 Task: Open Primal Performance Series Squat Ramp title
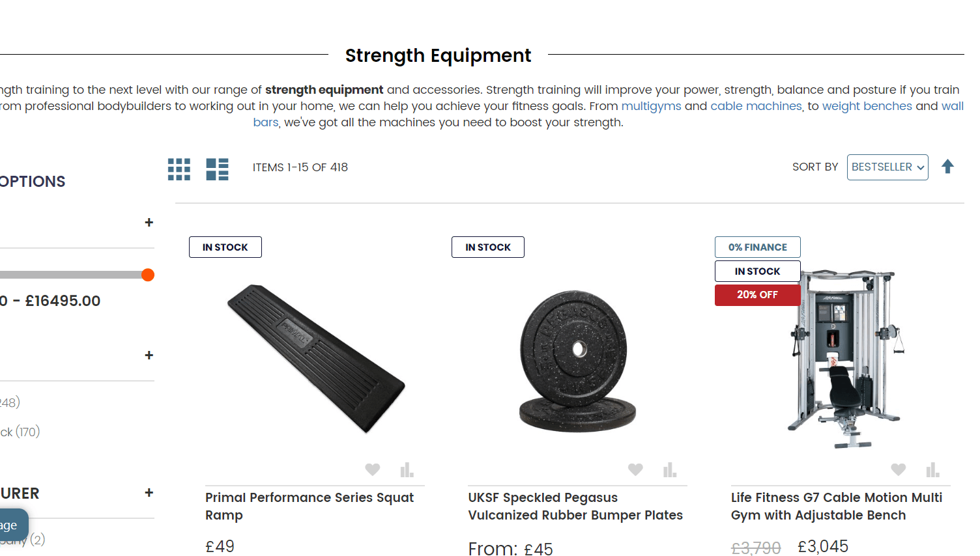[309, 506]
